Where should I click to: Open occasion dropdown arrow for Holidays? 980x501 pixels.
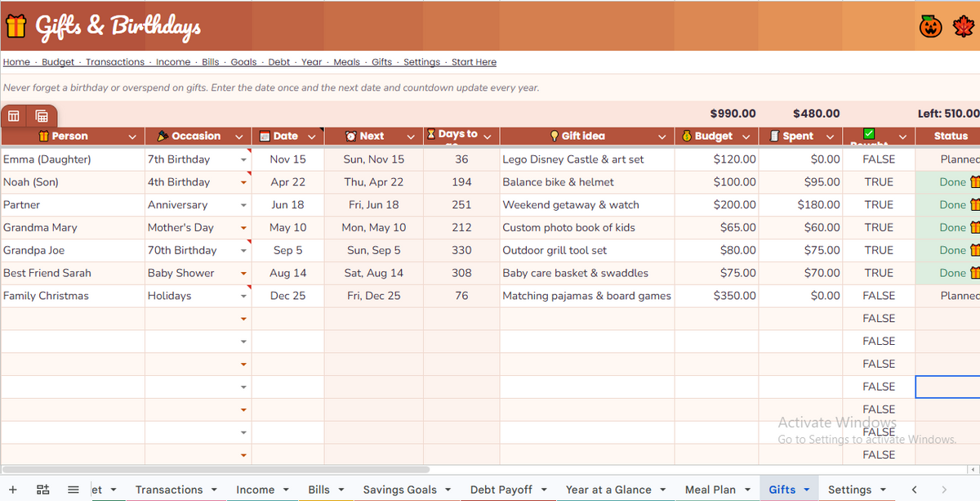[x=243, y=296]
